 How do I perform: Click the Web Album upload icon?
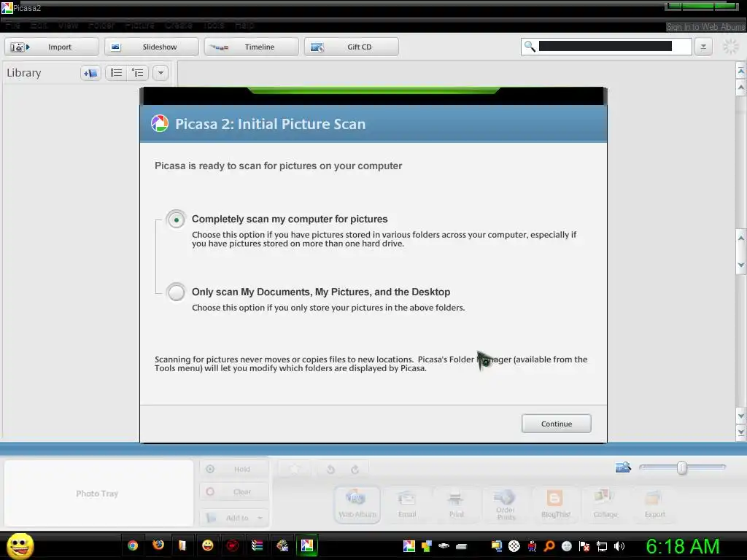(357, 505)
